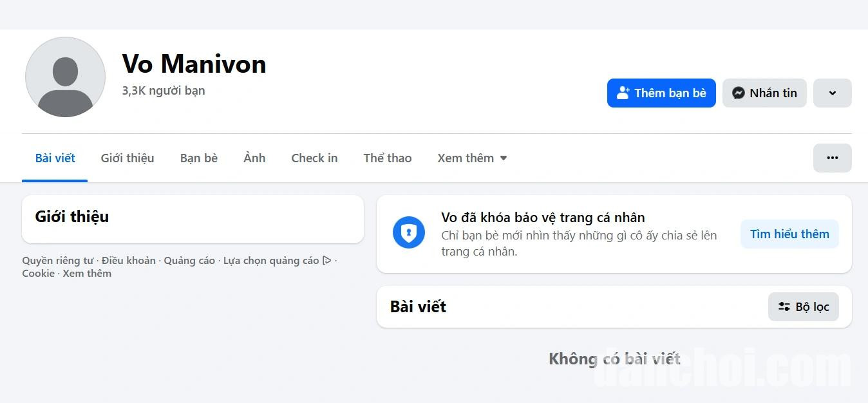Image resolution: width=868 pixels, height=403 pixels.
Task: Click the 3,3K người bạn friends count
Action: [x=164, y=91]
